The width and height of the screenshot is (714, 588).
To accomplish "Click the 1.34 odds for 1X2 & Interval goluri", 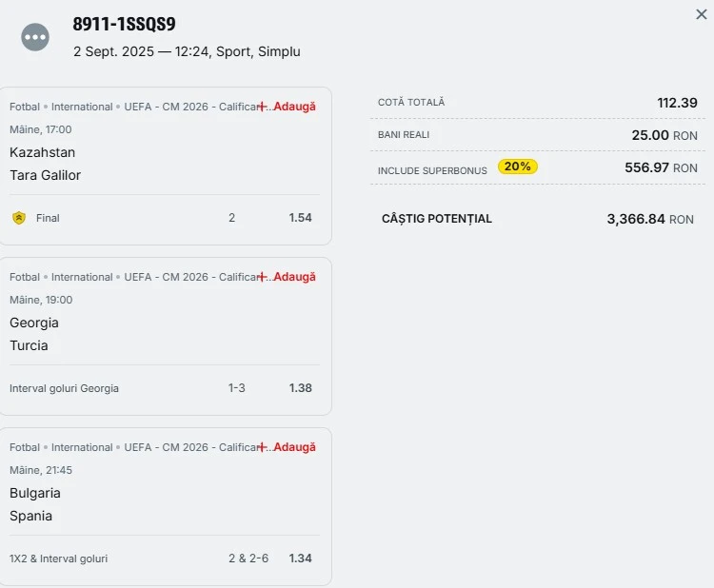I will tap(301, 559).
